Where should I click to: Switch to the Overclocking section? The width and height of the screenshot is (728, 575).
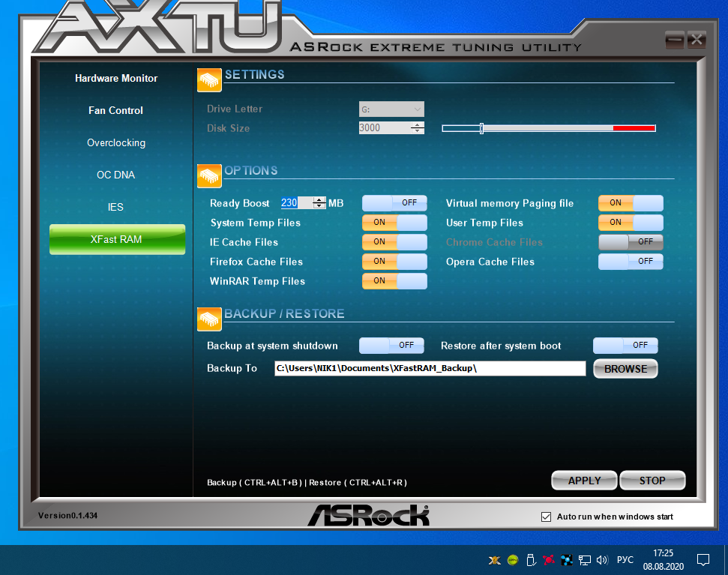coord(116,142)
